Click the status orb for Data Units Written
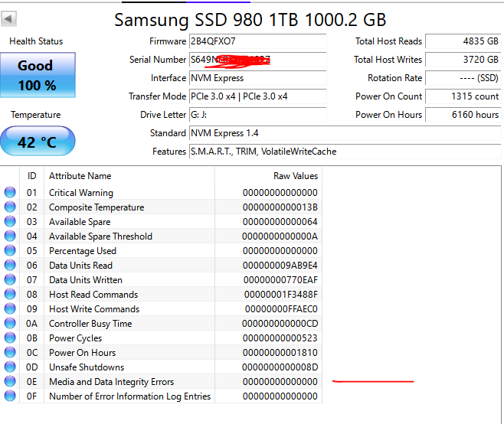This screenshot has height=424, width=504. tap(10, 280)
